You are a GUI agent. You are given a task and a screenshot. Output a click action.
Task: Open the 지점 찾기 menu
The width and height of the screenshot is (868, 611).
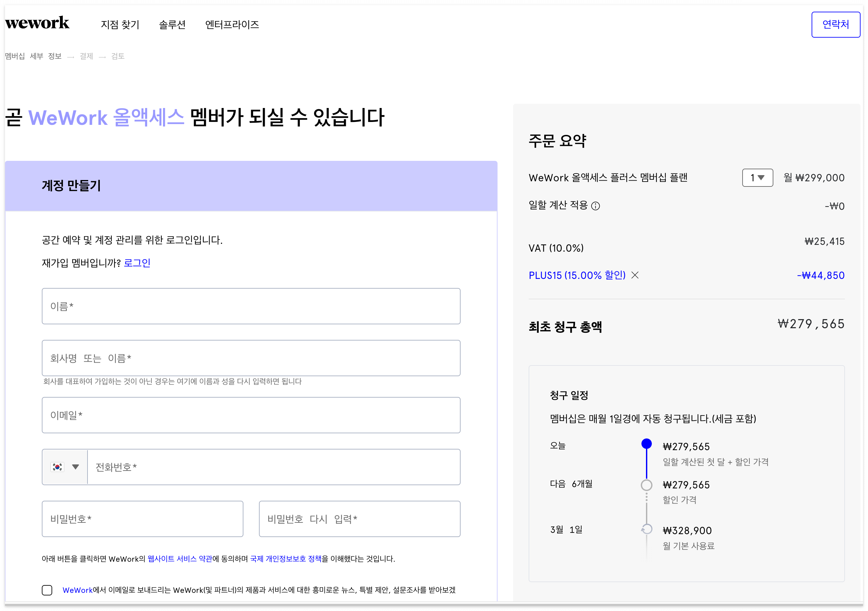click(x=120, y=25)
